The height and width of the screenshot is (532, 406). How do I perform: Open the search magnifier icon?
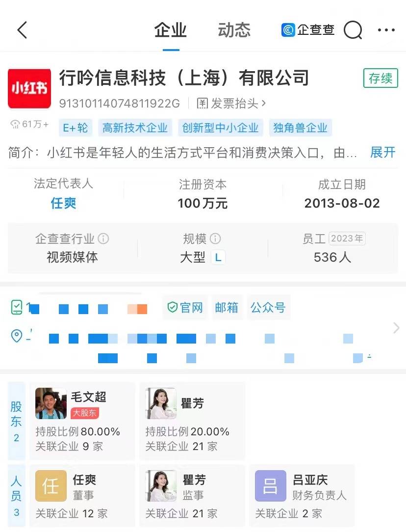tap(353, 30)
